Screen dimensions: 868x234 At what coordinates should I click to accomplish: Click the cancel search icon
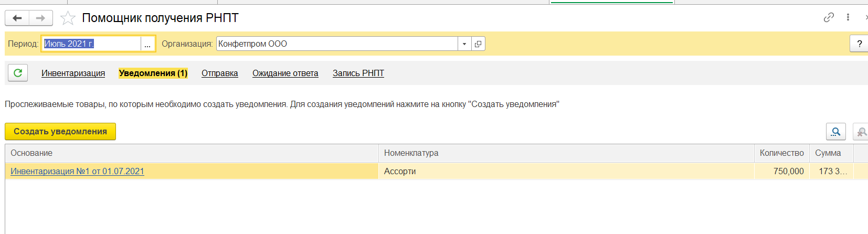pyautogui.click(x=861, y=132)
